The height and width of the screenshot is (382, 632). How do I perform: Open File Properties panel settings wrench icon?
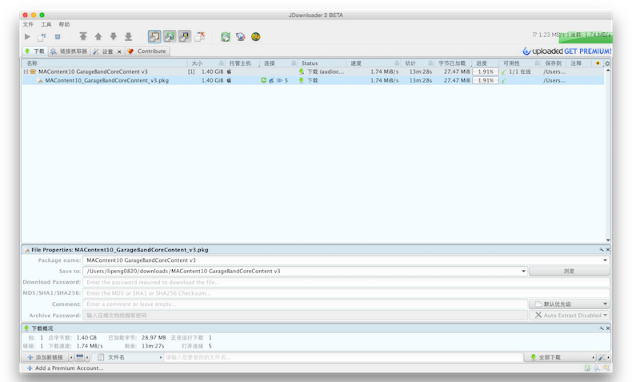[601, 250]
